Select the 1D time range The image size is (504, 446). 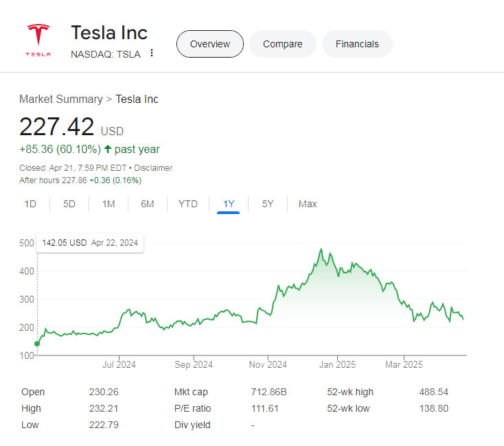pyautogui.click(x=30, y=204)
